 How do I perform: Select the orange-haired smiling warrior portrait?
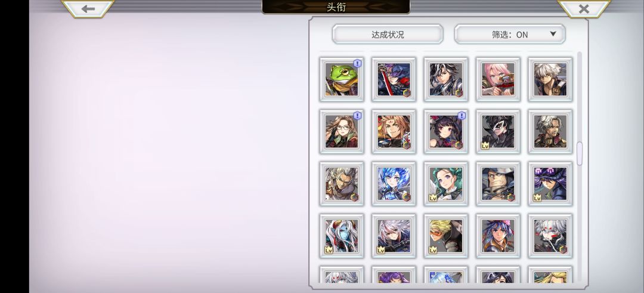(394, 131)
